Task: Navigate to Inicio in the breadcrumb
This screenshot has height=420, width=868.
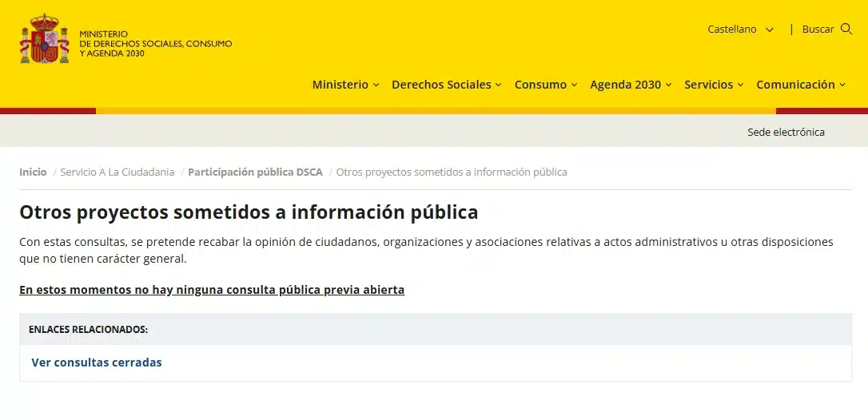Action: click(33, 172)
